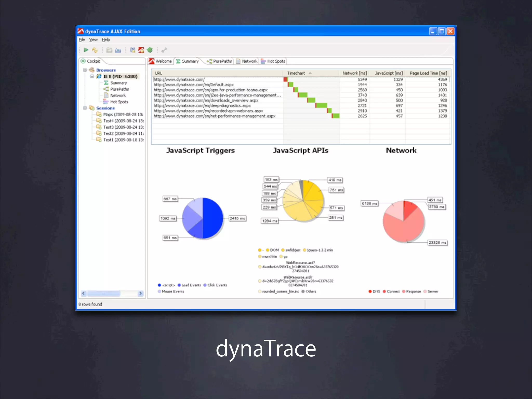532x399 pixels.
Task: Click the yellow connection arrows toolbar icon
Action: [95, 50]
